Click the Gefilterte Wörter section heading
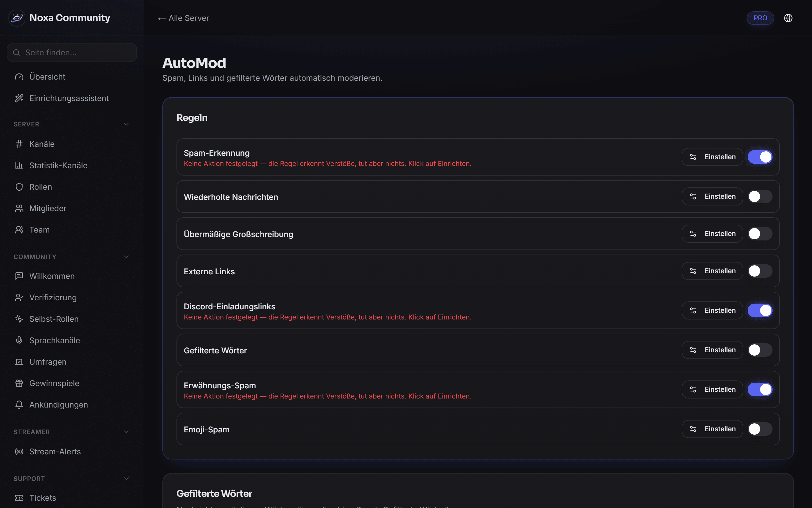The width and height of the screenshot is (812, 508). pos(214,494)
